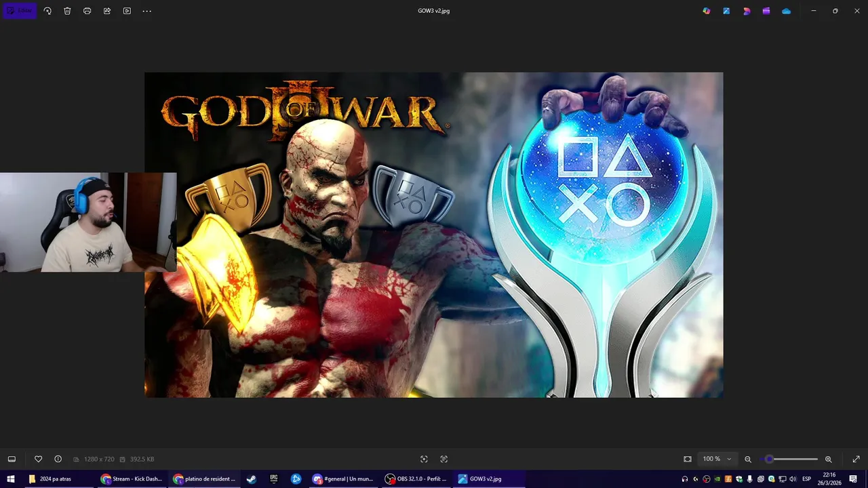Open the clock showing 22:16
Viewport: 868px width, 488px height.
point(829,479)
